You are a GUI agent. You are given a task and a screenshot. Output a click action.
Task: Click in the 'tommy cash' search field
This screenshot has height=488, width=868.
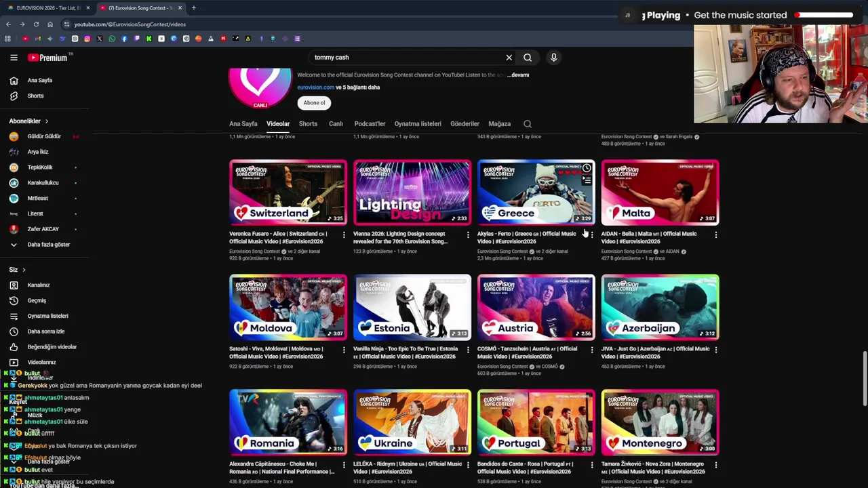407,58
